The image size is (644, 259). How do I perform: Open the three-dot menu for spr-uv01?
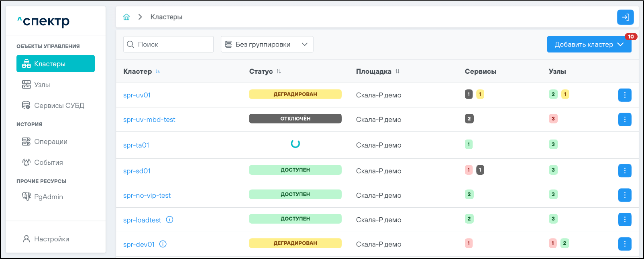tap(624, 95)
